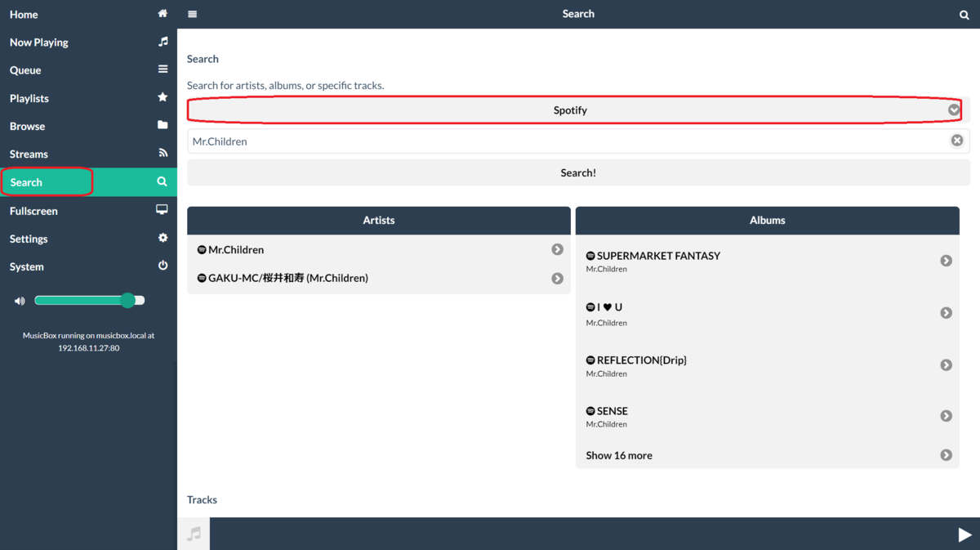Screen dimensions: 980x550
Task: Click the Playlists star icon
Action: (x=163, y=97)
